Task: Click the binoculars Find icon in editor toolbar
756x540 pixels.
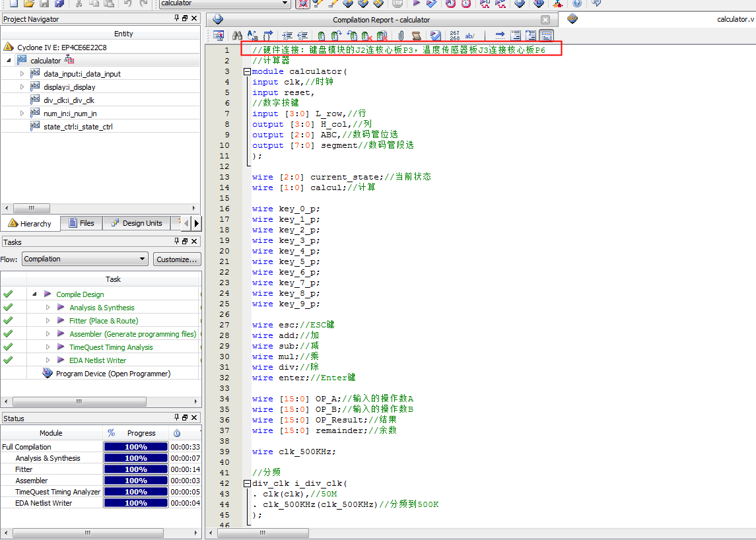Action: pyautogui.click(x=237, y=36)
